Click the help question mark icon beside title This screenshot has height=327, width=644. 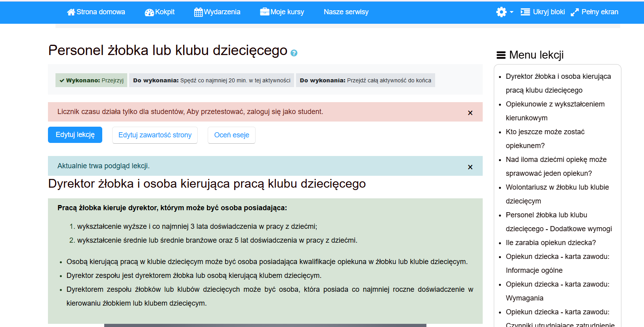tap(294, 53)
